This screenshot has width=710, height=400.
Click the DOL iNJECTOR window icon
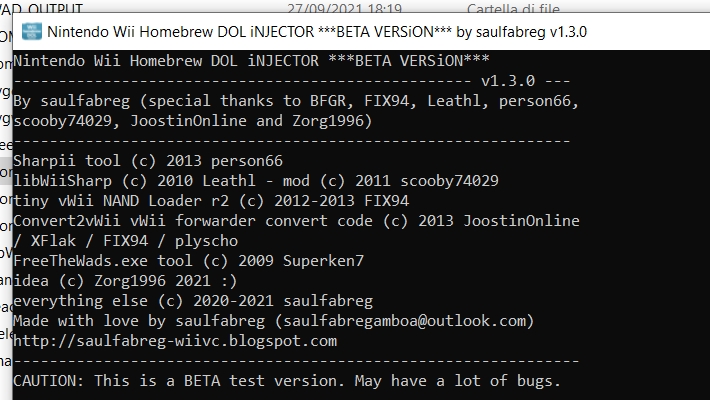point(32,32)
